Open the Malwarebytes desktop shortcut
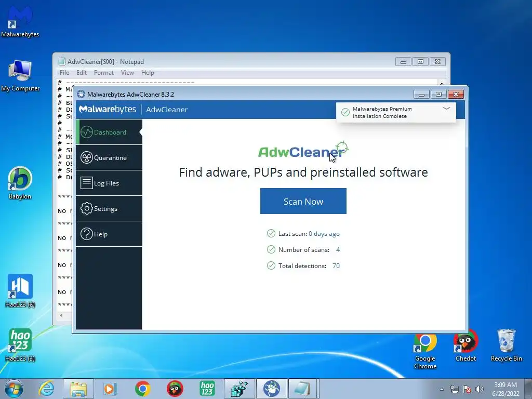Screen dimensions: 532x399 click(x=20, y=21)
